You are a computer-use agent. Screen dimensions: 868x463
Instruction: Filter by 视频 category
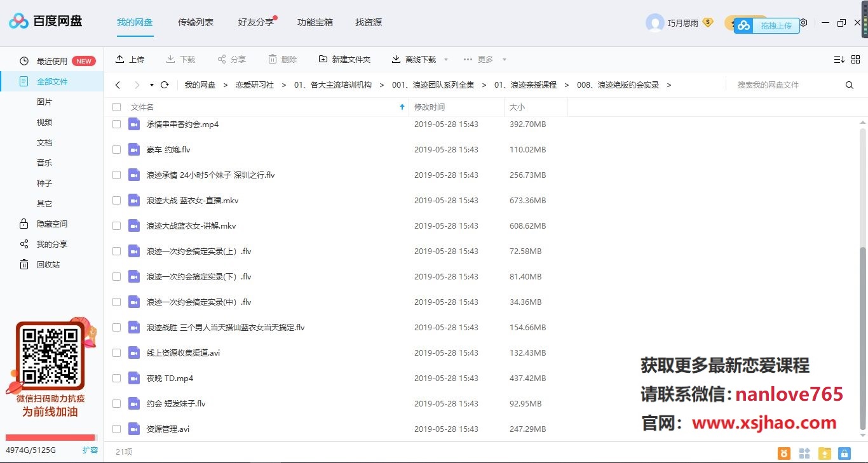coord(44,122)
